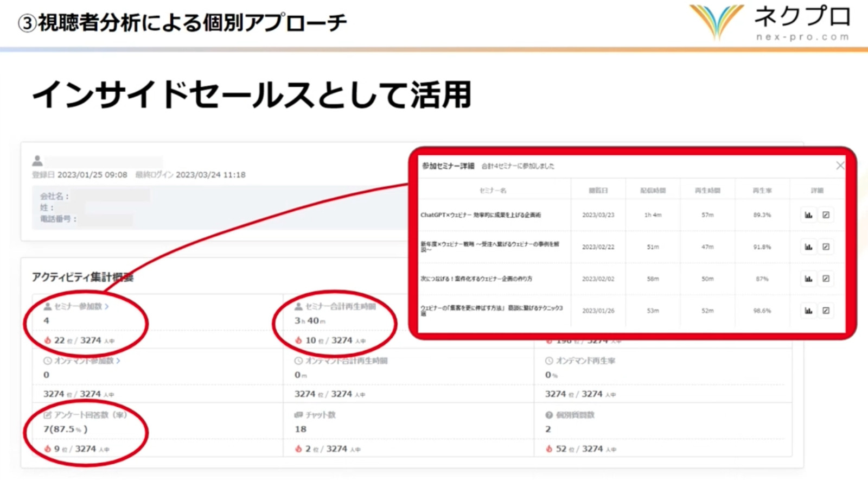868x480 pixels.
Task: Click the ネクプロ logo
Action: point(770,23)
